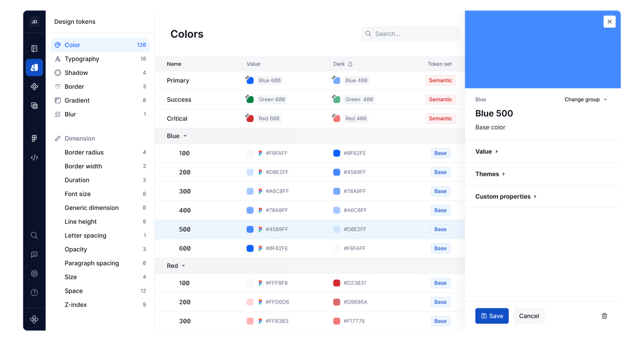The width and height of the screenshot is (644, 341).
Task: Open the comments chat icon in sidebar
Action: (x=34, y=254)
